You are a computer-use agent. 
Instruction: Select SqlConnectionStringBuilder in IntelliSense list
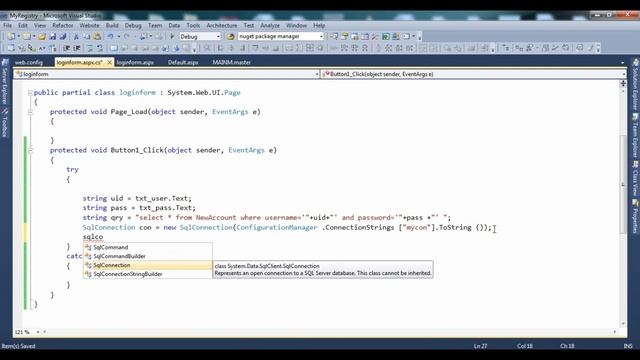(x=148, y=274)
